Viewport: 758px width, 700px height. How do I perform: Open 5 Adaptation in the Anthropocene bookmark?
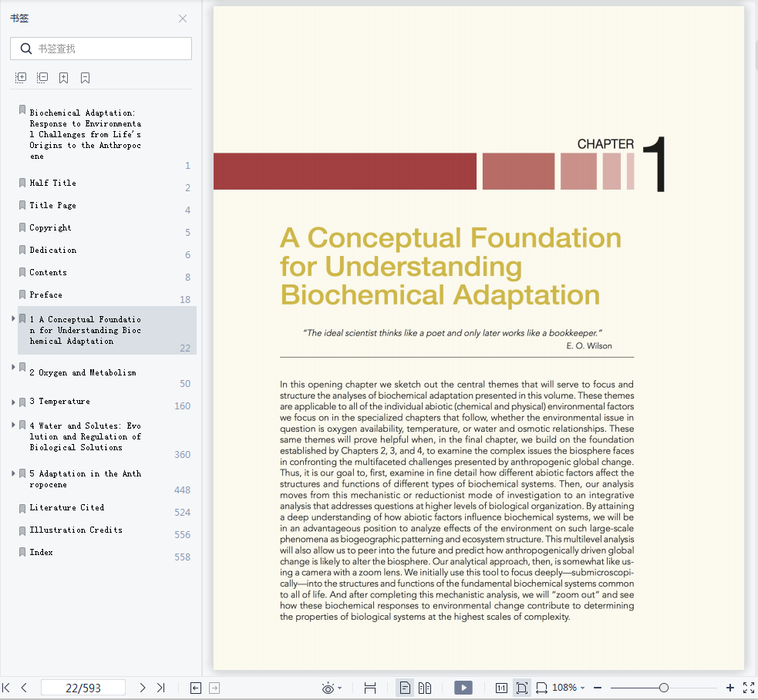85,479
